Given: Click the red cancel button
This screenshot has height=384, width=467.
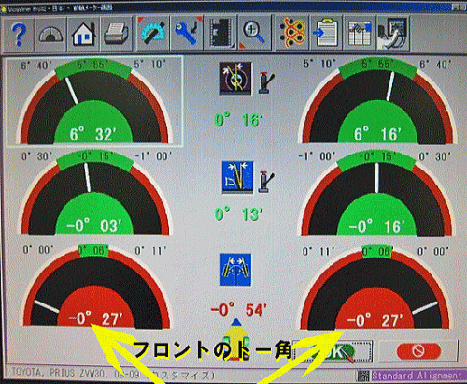Looking at the screenshot, I should (419, 351).
